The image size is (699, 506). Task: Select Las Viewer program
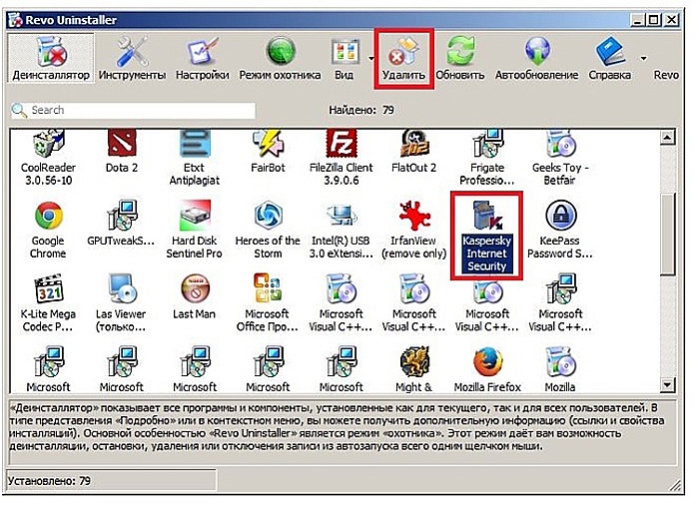(x=121, y=303)
